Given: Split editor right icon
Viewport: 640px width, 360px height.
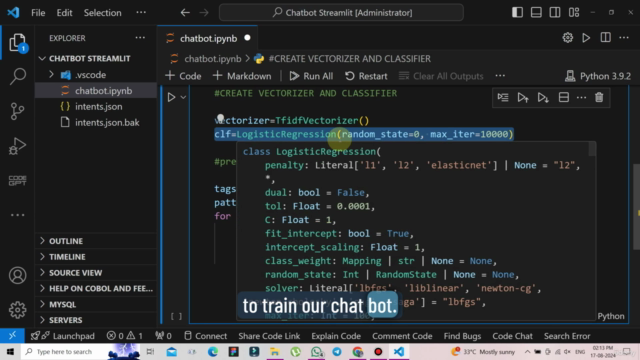Looking at the screenshot, I should pyautogui.click(x=605, y=38).
